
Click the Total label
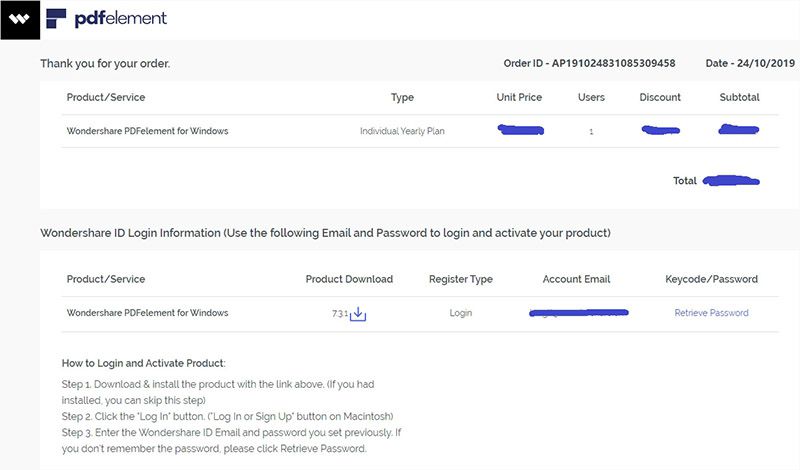684,181
